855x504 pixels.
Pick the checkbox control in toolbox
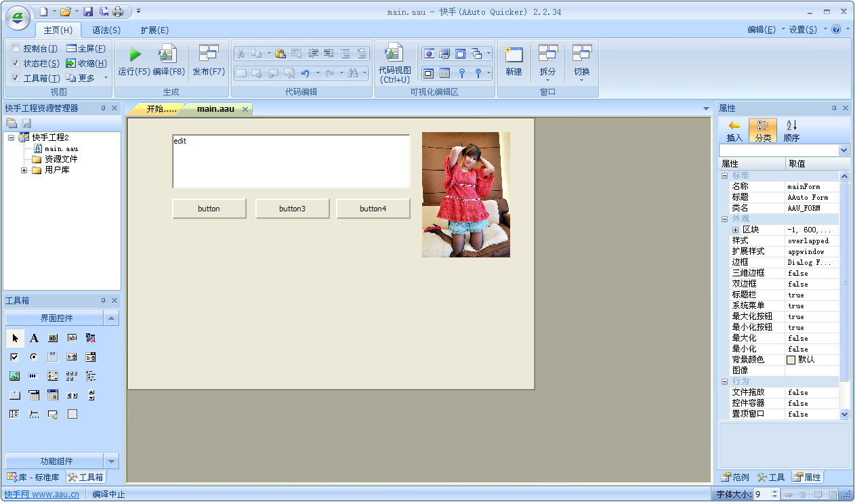(x=15, y=357)
